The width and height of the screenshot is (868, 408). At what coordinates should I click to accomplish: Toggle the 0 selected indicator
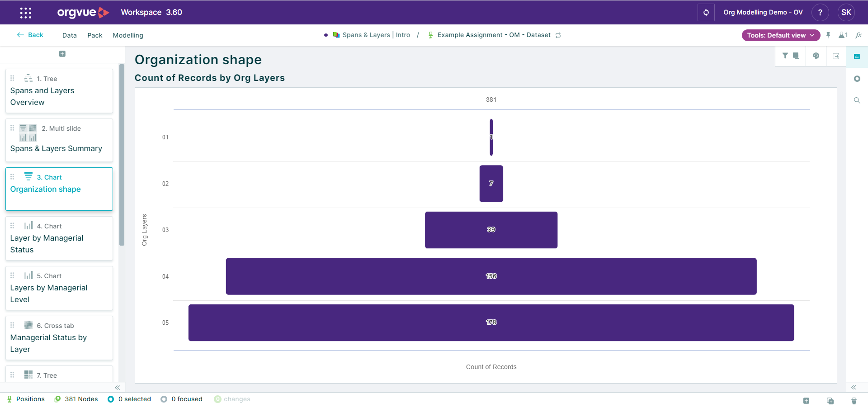129,399
